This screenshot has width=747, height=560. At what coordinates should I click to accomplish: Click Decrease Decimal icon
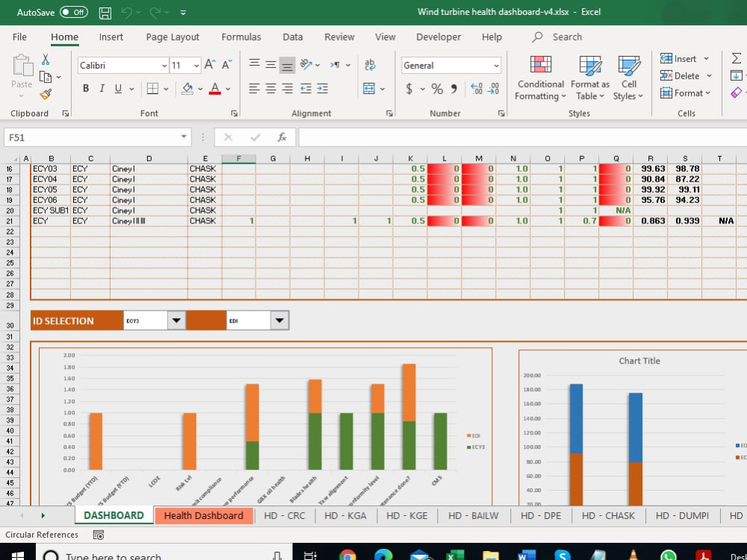494,89
